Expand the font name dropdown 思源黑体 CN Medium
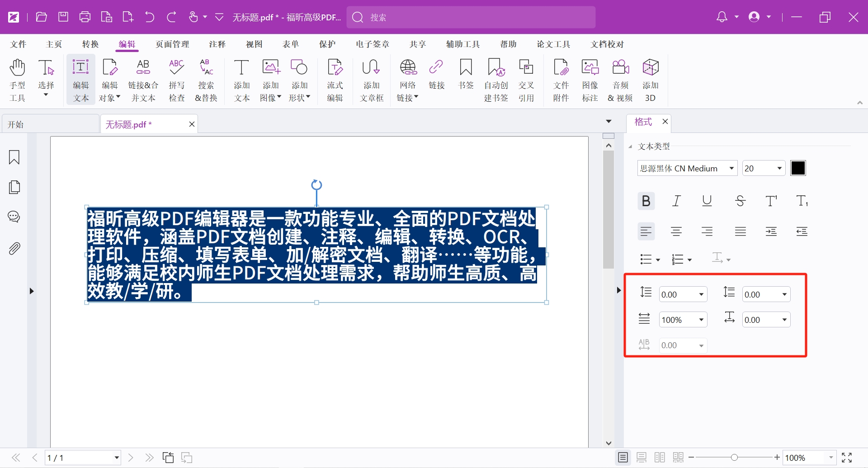868x468 pixels. click(x=687, y=168)
